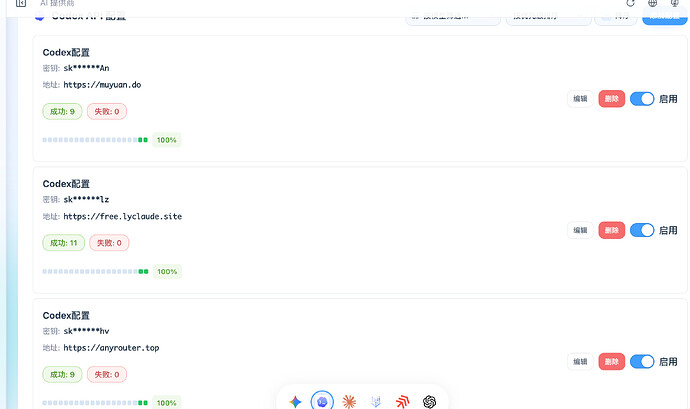This screenshot has width=690, height=409.
Task: Click the Codex配置 title above sk******An
Action: 66,52
